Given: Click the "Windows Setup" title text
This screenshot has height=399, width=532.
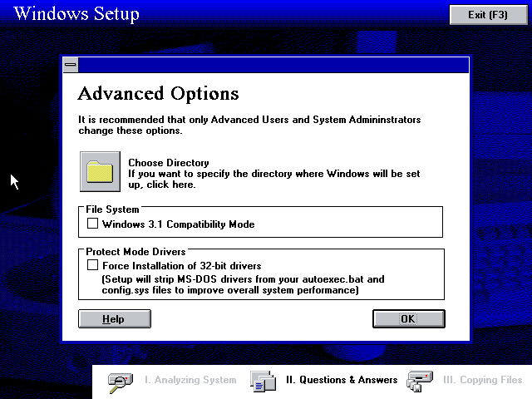Looking at the screenshot, I should tap(76, 14).
